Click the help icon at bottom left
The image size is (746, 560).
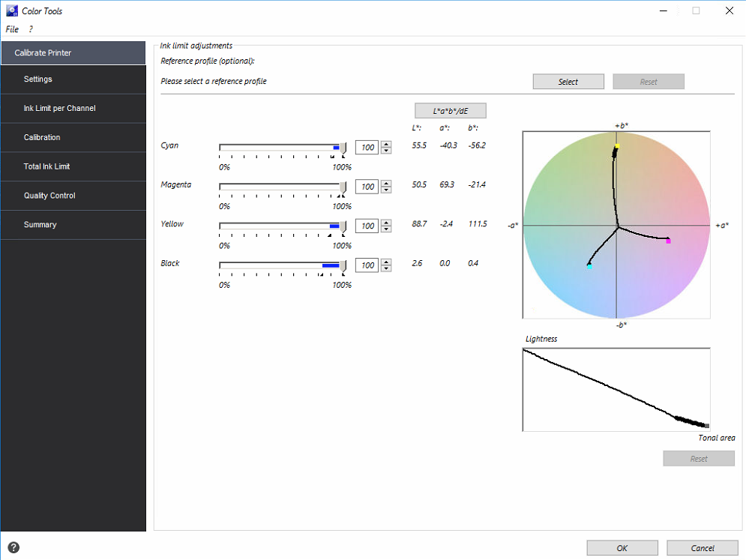pyautogui.click(x=13, y=547)
